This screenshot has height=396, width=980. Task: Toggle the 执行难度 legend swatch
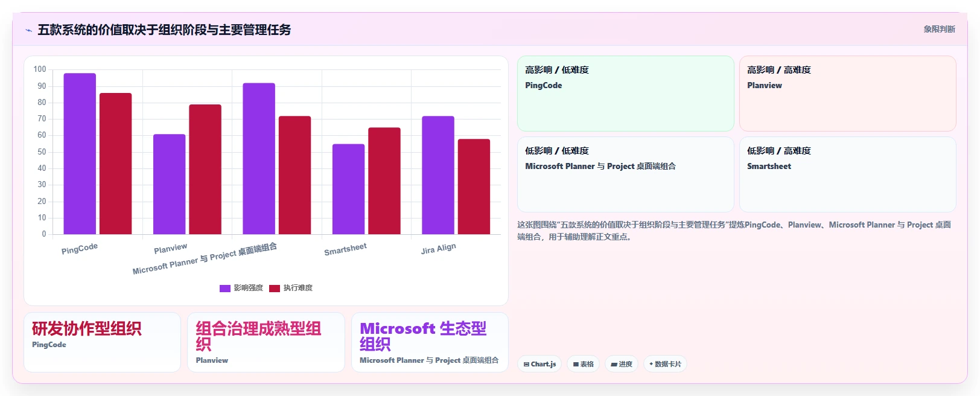[275, 289]
